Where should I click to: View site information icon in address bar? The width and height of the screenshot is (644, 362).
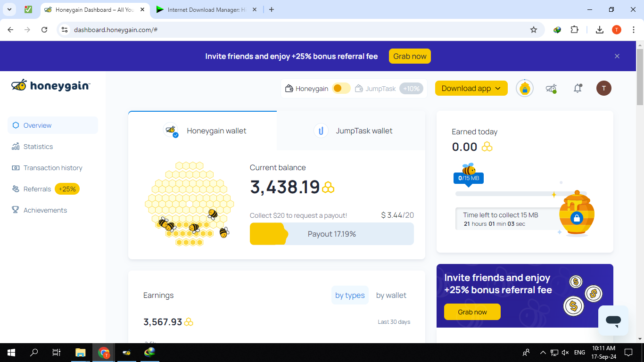pos(65,30)
